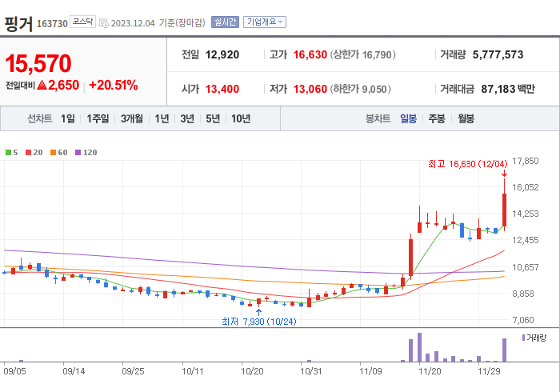Screen dimensions: 560x392
Task: Select the 1년 line chart tab
Action: [162, 118]
